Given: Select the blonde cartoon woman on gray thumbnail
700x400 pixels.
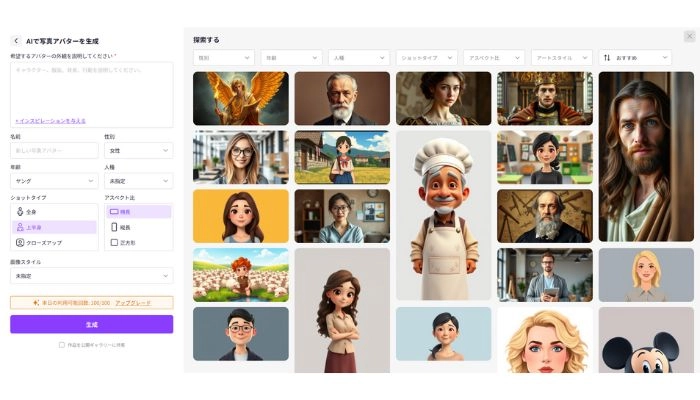Looking at the screenshot, I should point(646,275).
